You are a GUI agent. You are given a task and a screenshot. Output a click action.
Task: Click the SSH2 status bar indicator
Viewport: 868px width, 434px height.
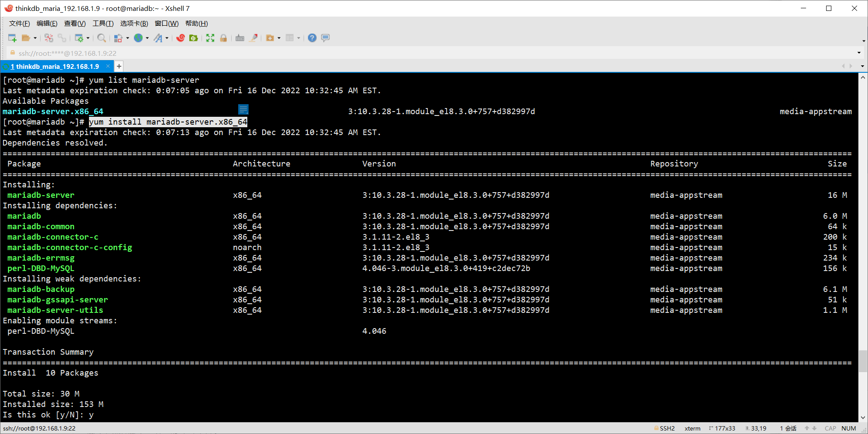click(x=664, y=428)
